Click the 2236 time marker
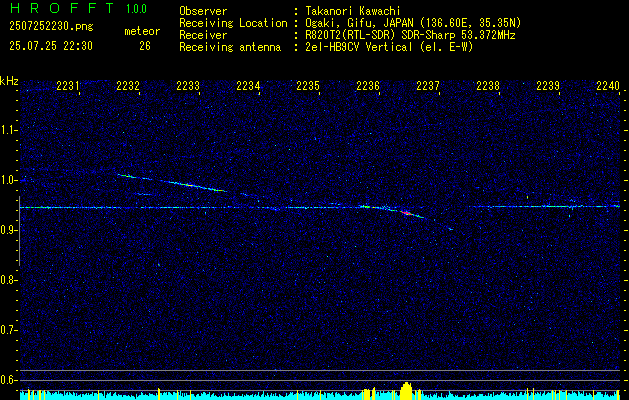The width and height of the screenshot is (629, 400). point(368,86)
